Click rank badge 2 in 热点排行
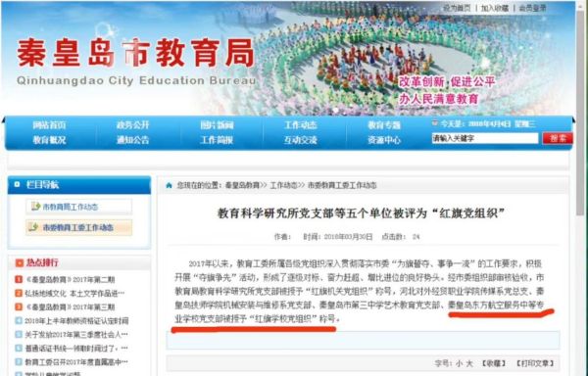 point(19,293)
